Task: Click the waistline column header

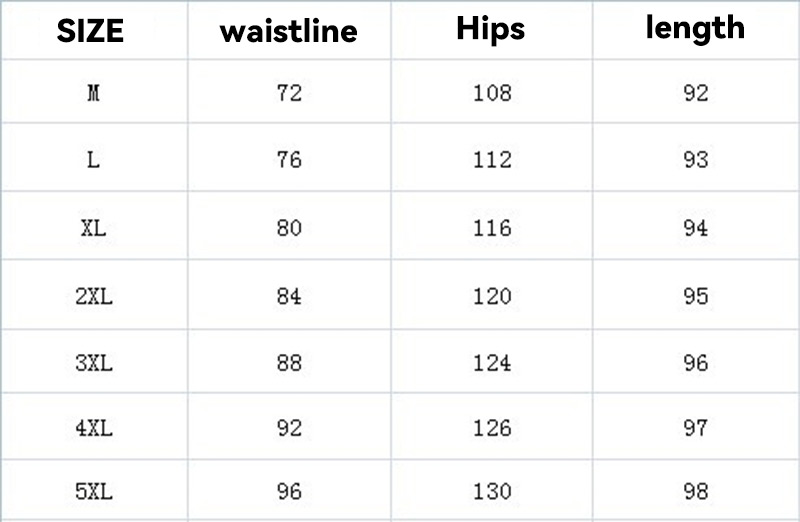Action: point(288,31)
